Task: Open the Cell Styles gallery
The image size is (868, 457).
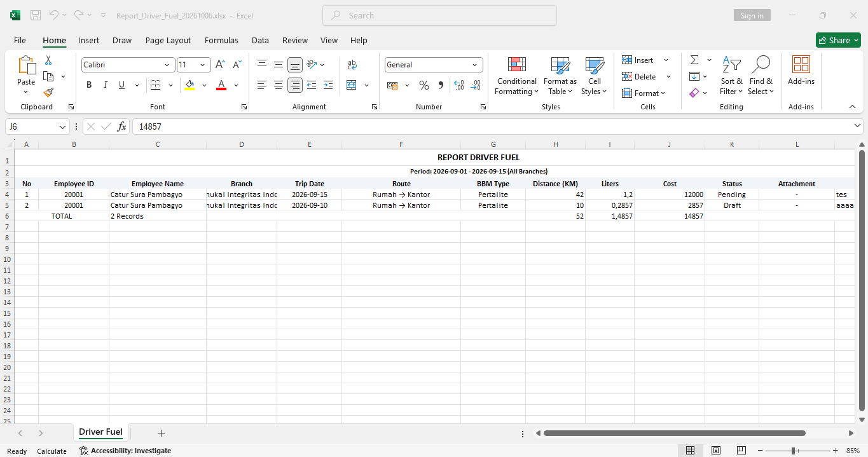Action: 594,76
